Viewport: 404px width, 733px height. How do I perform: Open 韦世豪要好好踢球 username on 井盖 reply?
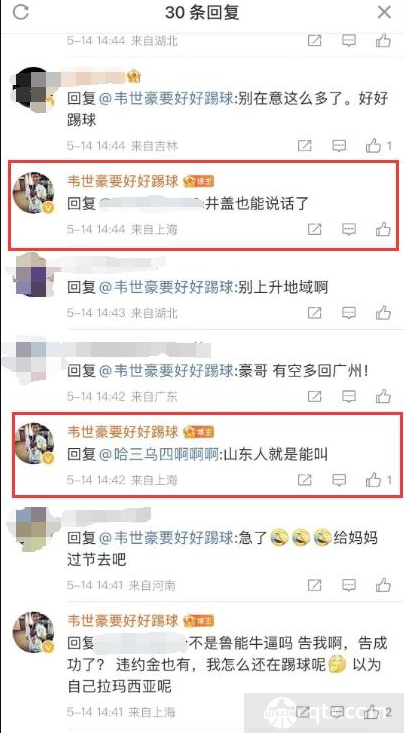coord(123,180)
